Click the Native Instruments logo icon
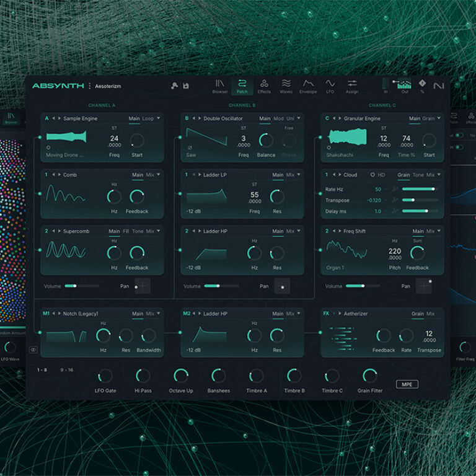Viewport: 476px width, 476px height. point(439,86)
